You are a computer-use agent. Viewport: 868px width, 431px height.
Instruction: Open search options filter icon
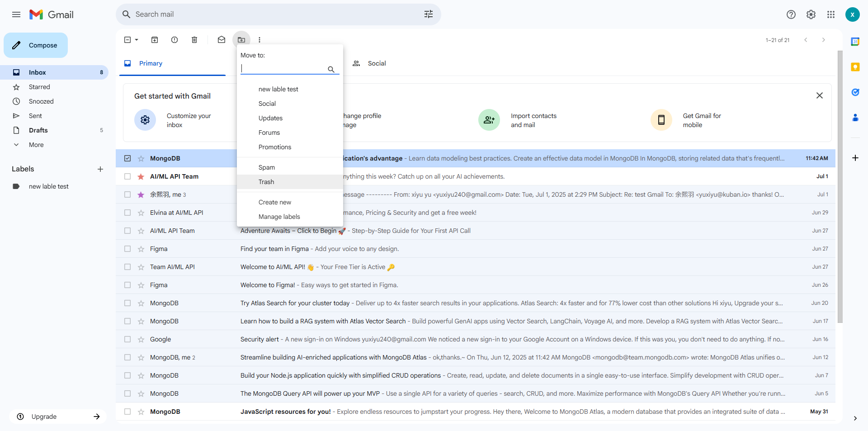click(x=429, y=14)
